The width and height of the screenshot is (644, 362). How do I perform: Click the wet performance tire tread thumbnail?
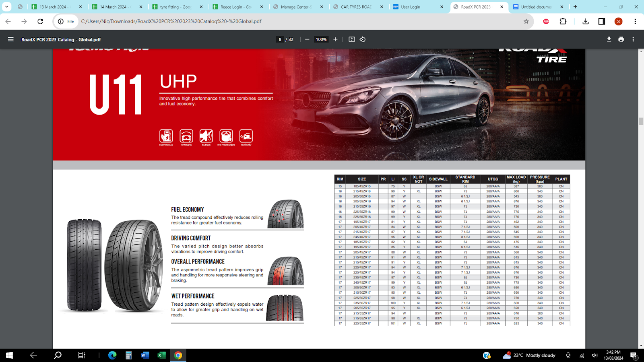[x=285, y=308]
